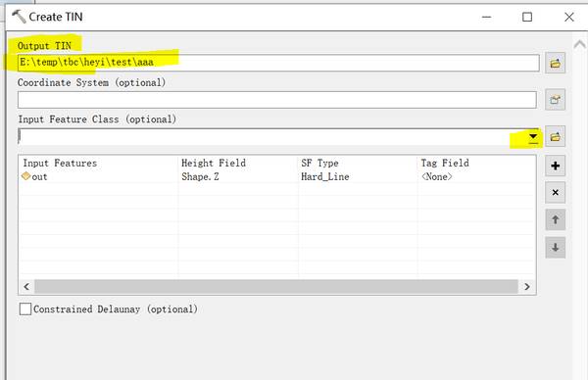Click the Hard_Line SF Type cell
Viewport: 588px width, 380px height.
click(325, 176)
